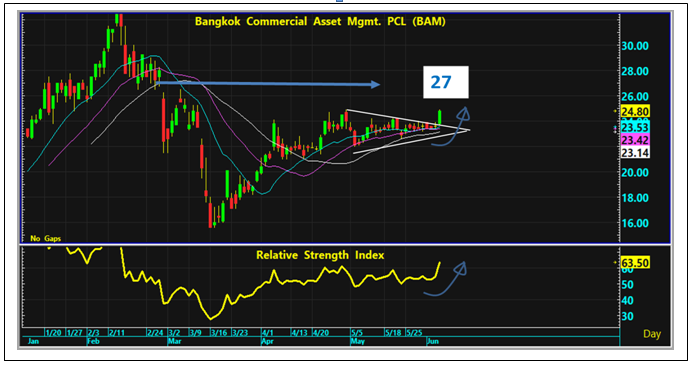The height and width of the screenshot is (366, 692).
Task: Click the 30.00 price axis label
Action: coord(635,46)
